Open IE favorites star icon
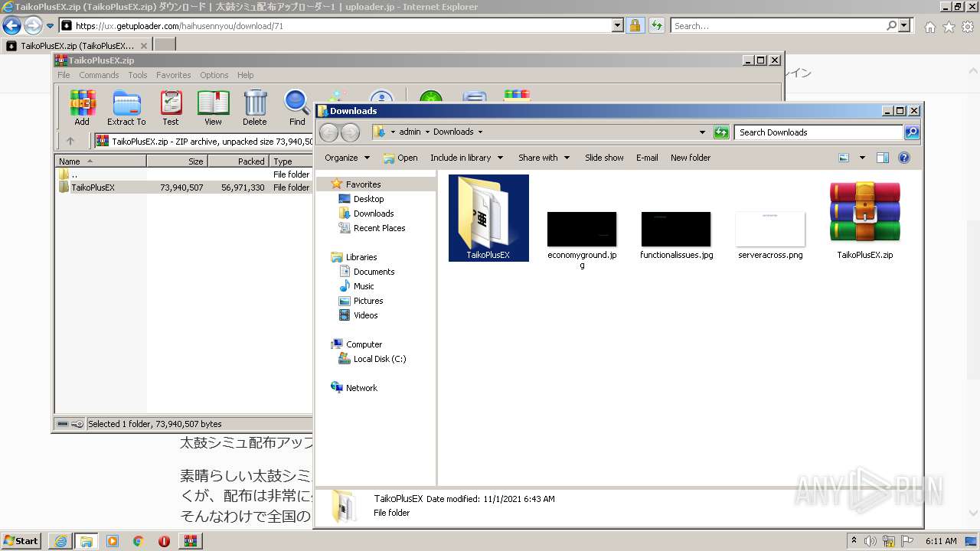 pos(949,27)
